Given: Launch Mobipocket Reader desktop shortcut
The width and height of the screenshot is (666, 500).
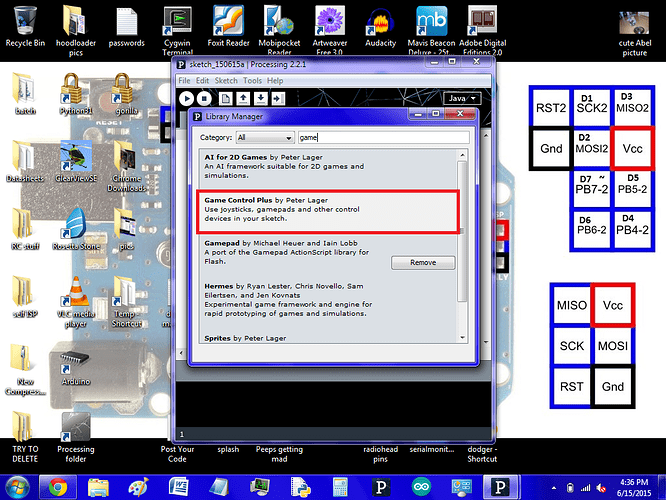Looking at the screenshot, I should 279,31.
